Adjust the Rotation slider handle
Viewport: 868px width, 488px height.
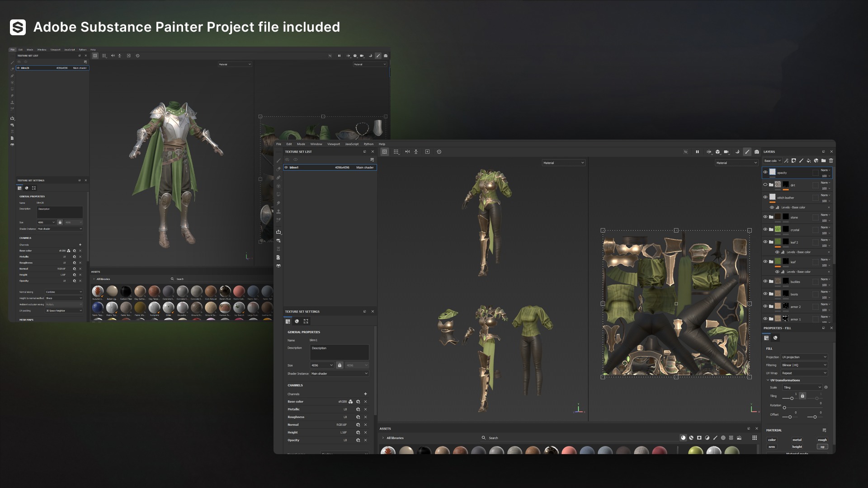784,408
